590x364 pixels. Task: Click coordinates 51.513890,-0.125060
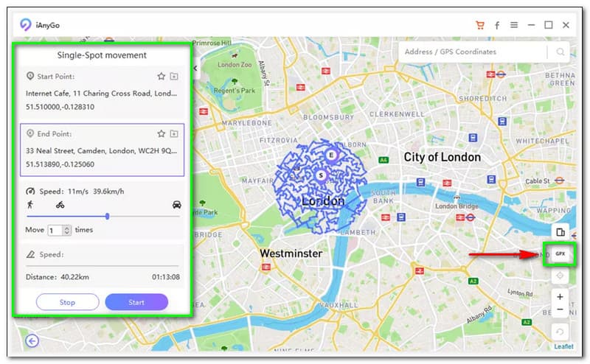[60, 164]
